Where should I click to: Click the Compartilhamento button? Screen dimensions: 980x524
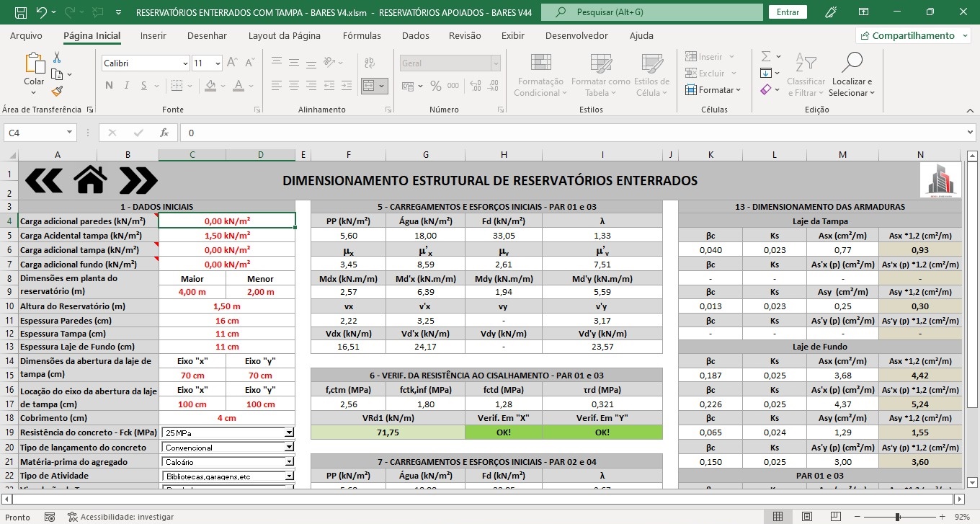coord(912,35)
